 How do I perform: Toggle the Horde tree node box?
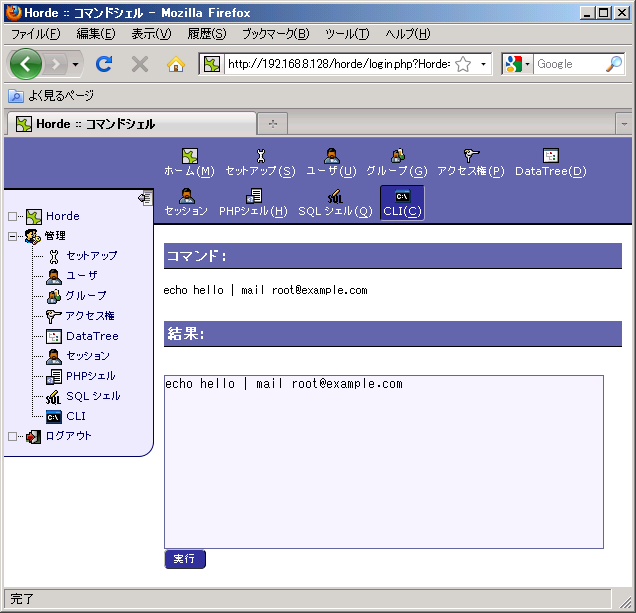pyautogui.click(x=13, y=217)
